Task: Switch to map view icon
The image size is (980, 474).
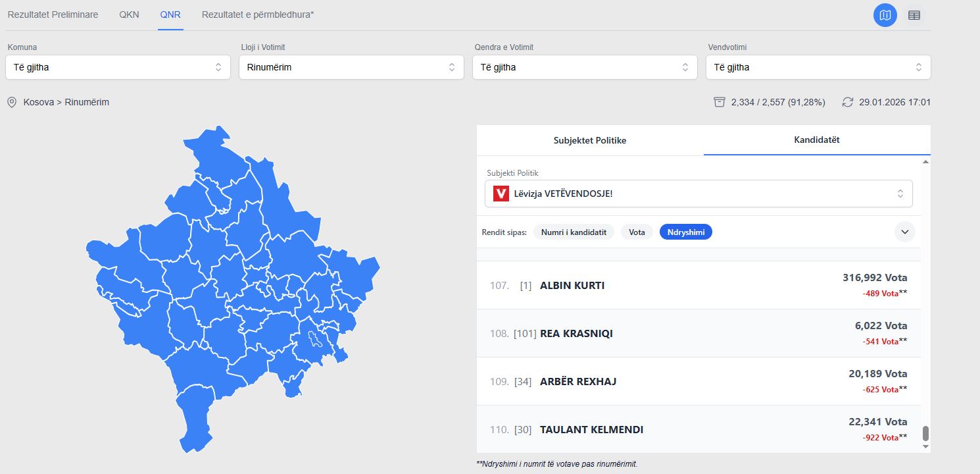Action: pyautogui.click(x=885, y=15)
